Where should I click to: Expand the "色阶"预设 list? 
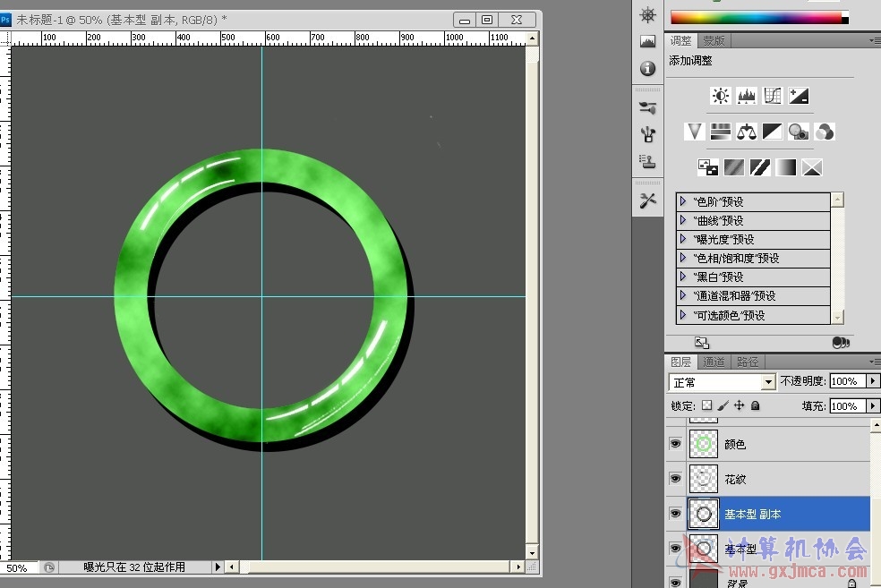point(682,201)
